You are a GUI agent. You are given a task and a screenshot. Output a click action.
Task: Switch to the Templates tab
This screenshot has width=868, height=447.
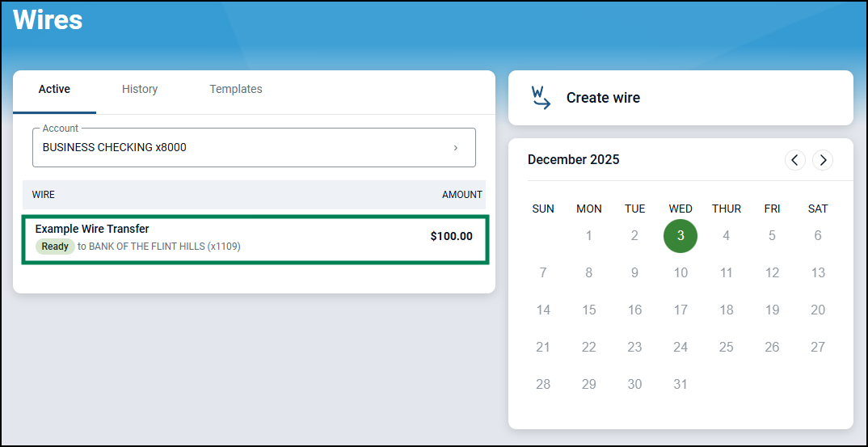236,89
